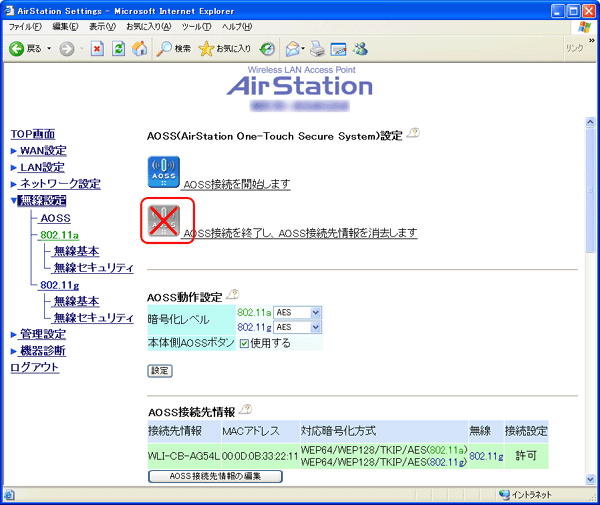Click the MAC address 00:0D:0B:33:22:11 cell
This screenshot has width=600, height=505.
(260, 456)
